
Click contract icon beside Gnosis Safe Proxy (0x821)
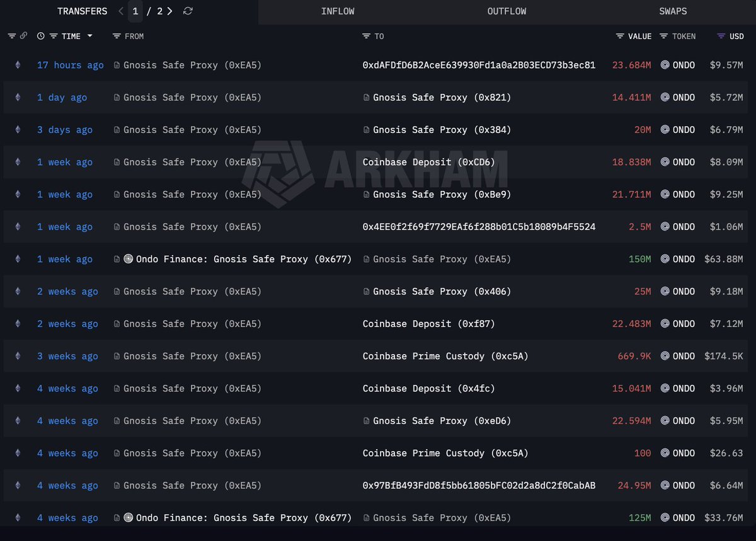pyautogui.click(x=367, y=98)
